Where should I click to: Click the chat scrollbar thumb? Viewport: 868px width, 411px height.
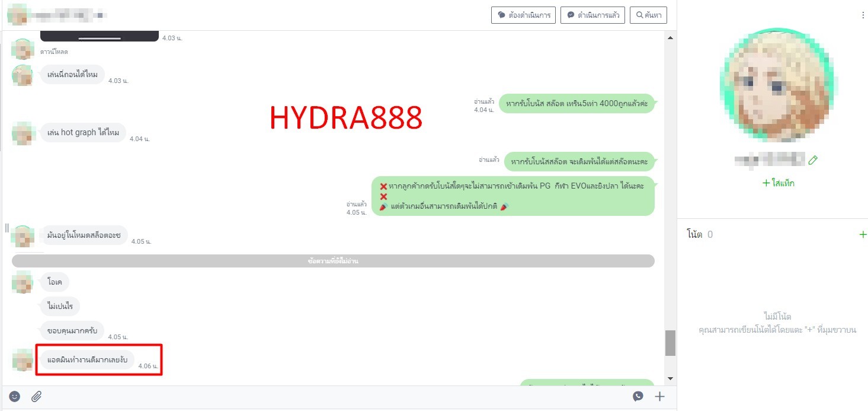[x=670, y=343]
